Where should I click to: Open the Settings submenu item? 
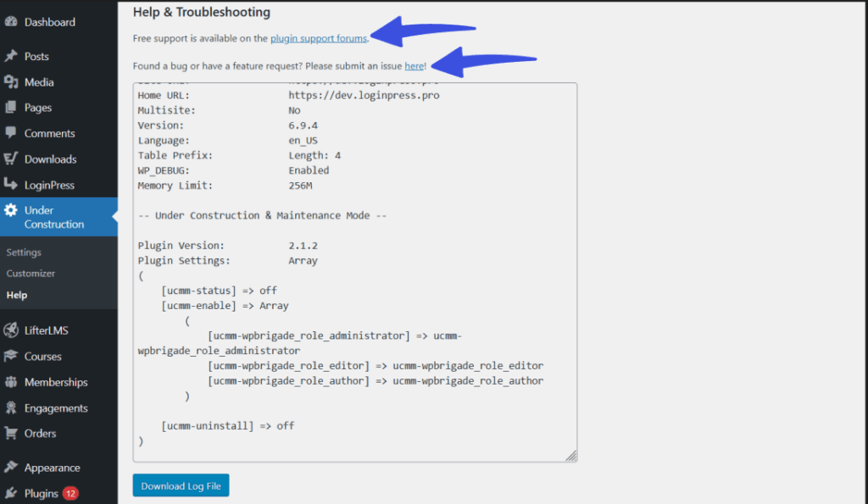point(24,252)
